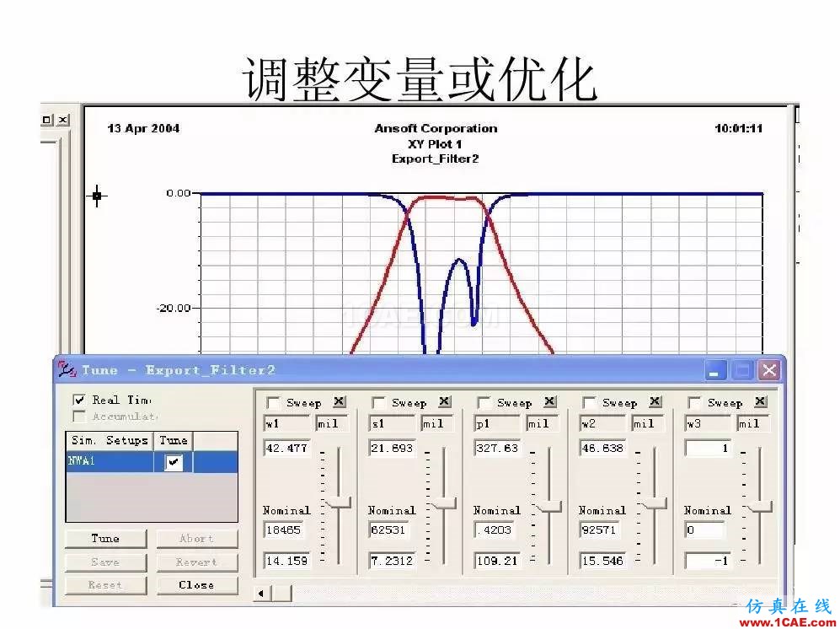840x629 pixels.
Task: Click the w1 slider handle
Action: click(339, 503)
